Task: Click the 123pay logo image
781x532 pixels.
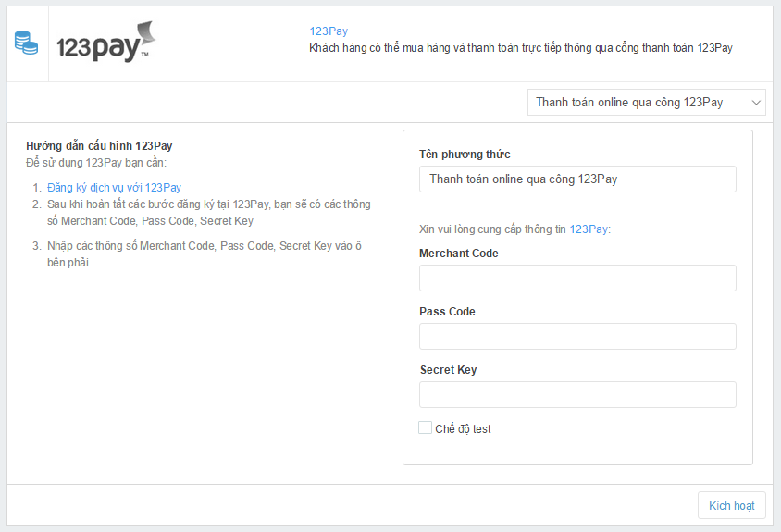Action: (x=106, y=42)
